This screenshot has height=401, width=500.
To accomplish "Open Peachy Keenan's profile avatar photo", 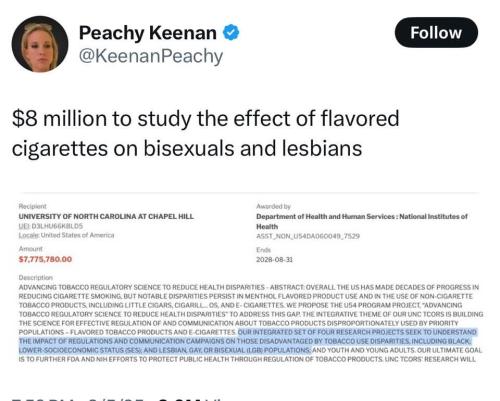I will click(40, 44).
